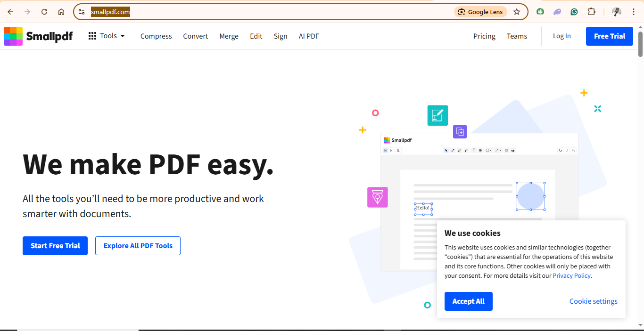Screen dimensions: 644x331
Task: Select Convert in the navigation bar
Action: tap(195, 36)
